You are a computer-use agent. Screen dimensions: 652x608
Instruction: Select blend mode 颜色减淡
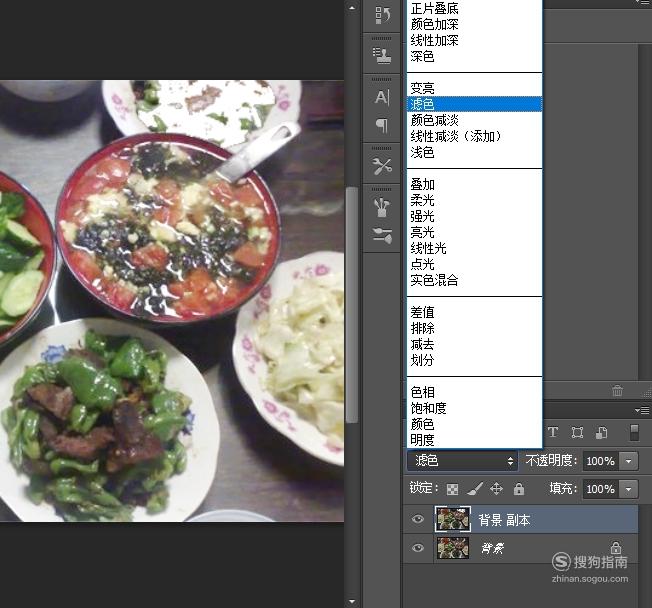pyautogui.click(x=475, y=120)
